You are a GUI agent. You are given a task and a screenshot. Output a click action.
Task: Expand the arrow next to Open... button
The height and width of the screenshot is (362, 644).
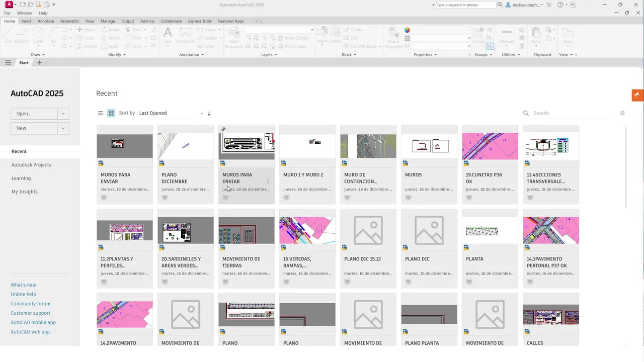coord(63,114)
